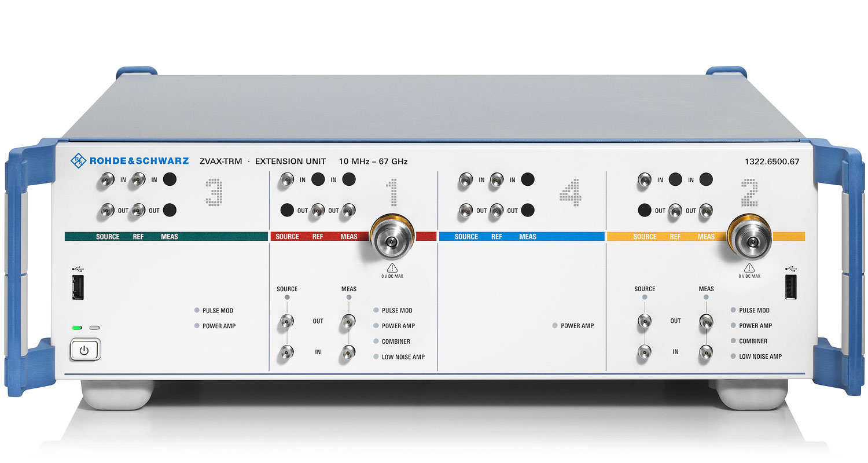Click port 1 LOW NOISE AMP indicator LED

[376, 357]
